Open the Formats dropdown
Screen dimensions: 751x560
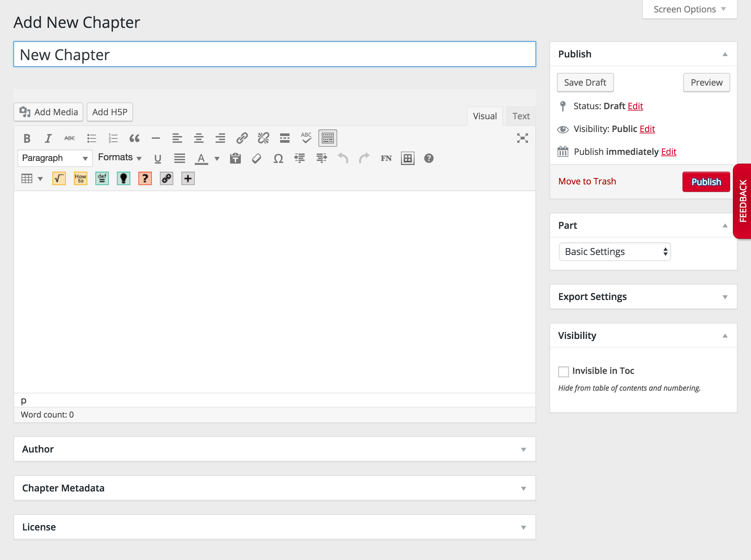[x=120, y=158]
